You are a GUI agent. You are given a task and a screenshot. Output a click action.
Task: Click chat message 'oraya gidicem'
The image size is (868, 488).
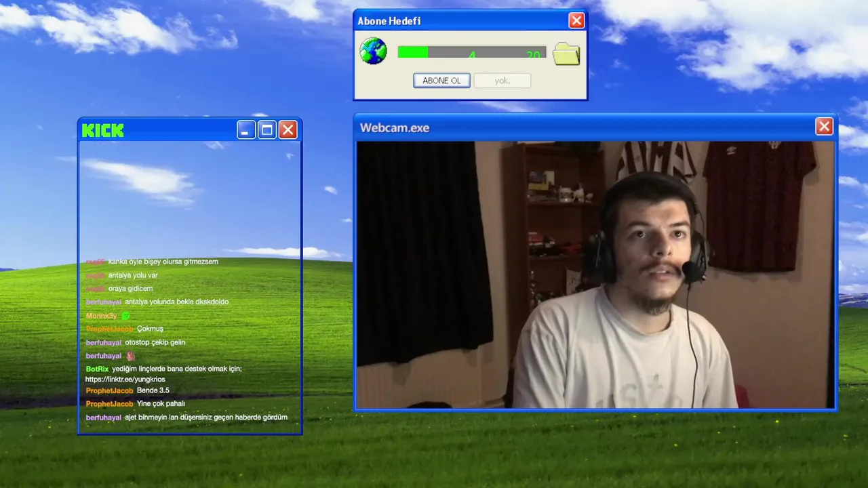point(130,289)
